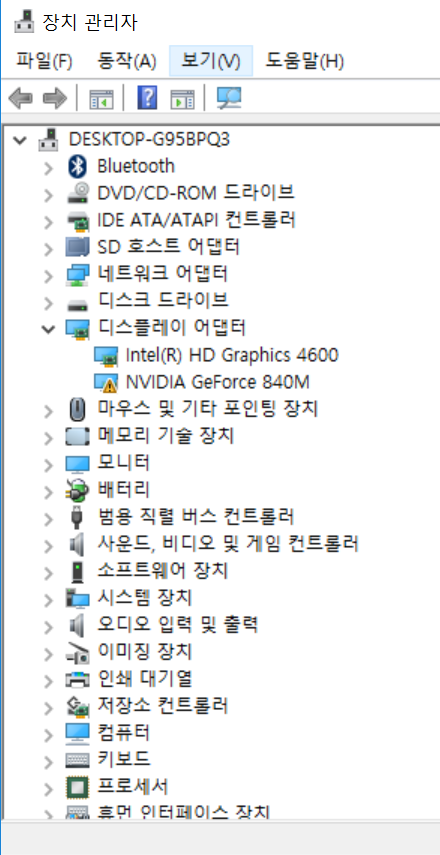Click the speaker icon for 사운드, 비디오 및 게임 컨트롤러

coord(77,544)
